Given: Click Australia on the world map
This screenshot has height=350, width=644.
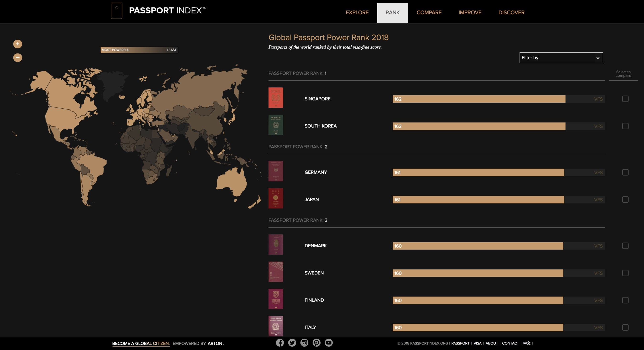Looking at the screenshot, I should 231,183.
